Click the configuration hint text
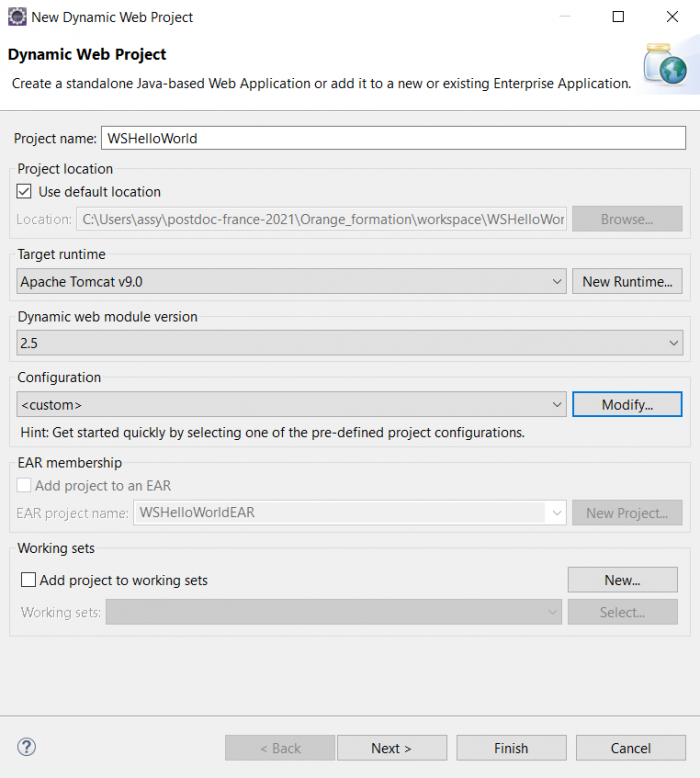The width and height of the screenshot is (700, 778). [x=272, y=432]
